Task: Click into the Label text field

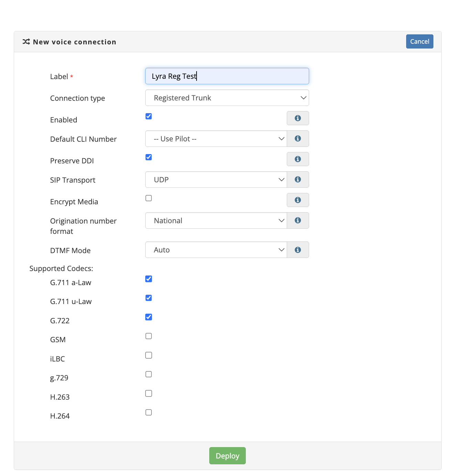Action: pyautogui.click(x=227, y=76)
